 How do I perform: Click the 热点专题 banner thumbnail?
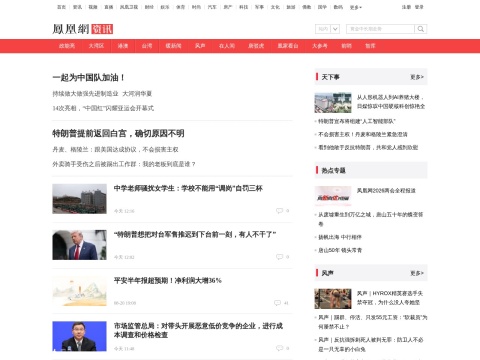tap(333, 196)
